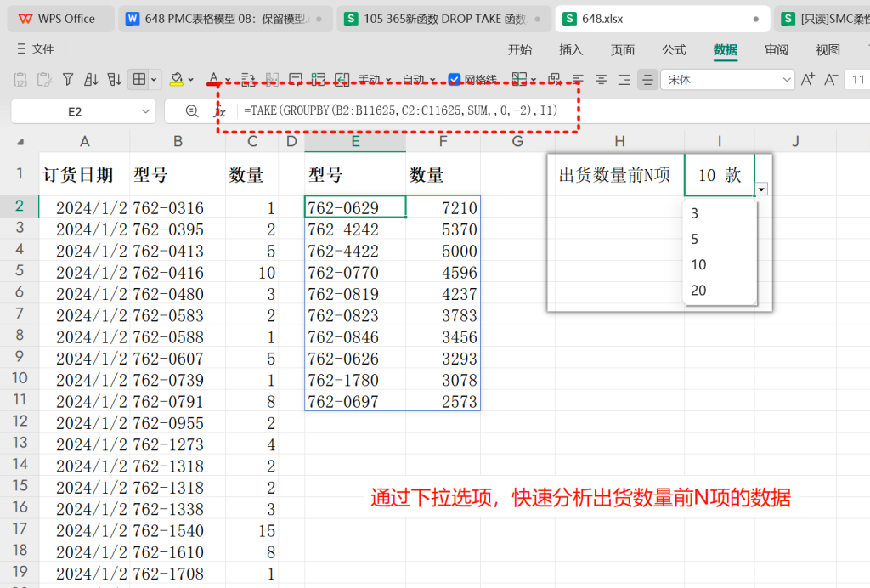
Task: Choose 5 from the dropdown list
Action: (720, 239)
